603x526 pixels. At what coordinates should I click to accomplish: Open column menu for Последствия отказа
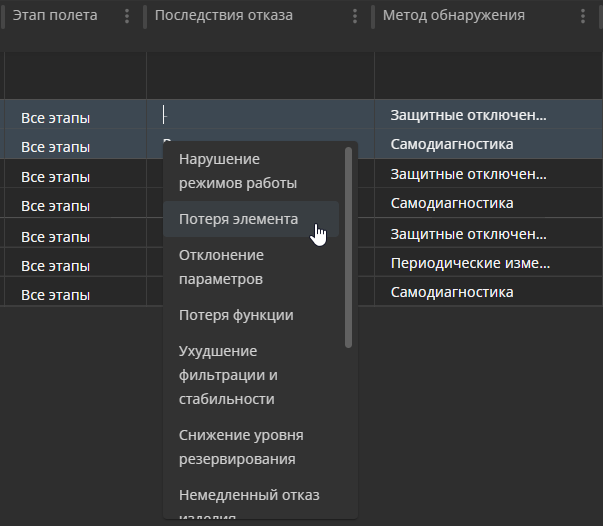point(355,16)
